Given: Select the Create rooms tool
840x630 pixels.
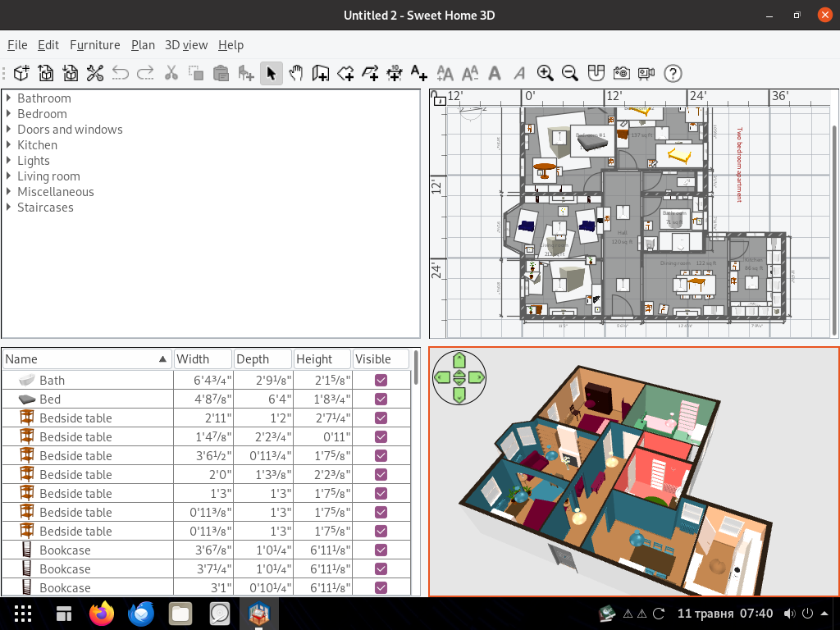Looking at the screenshot, I should click(345, 73).
